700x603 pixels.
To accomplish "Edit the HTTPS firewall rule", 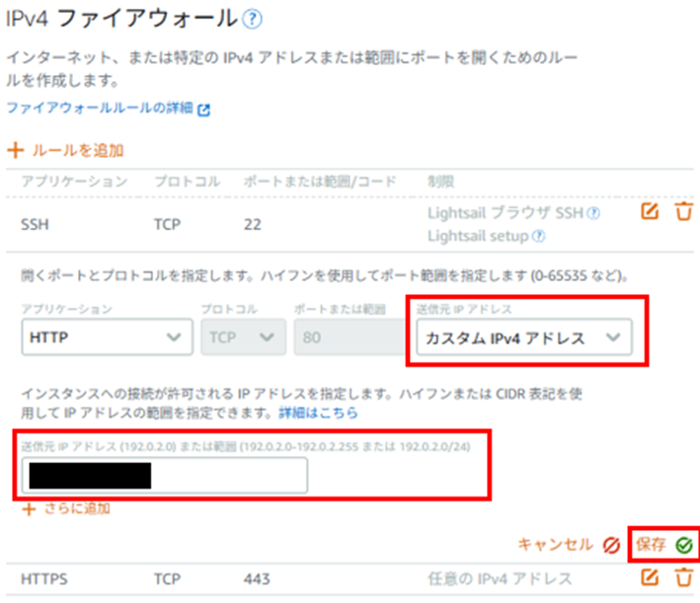I will pyautogui.click(x=650, y=577).
